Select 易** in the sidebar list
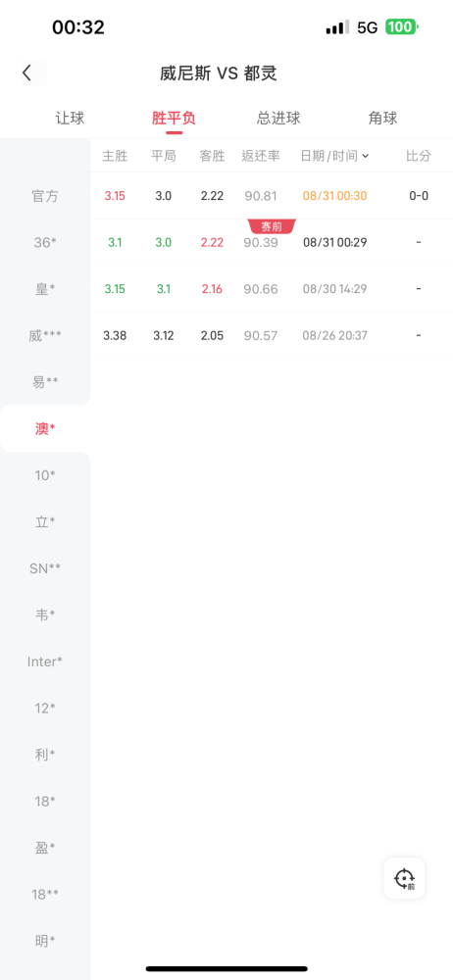 (x=45, y=382)
